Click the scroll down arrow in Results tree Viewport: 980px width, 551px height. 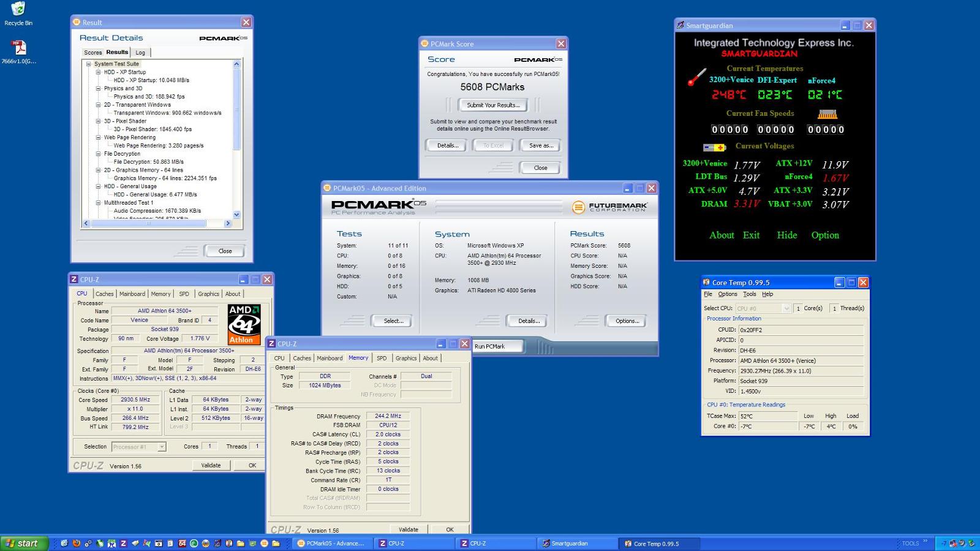click(237, 215)
